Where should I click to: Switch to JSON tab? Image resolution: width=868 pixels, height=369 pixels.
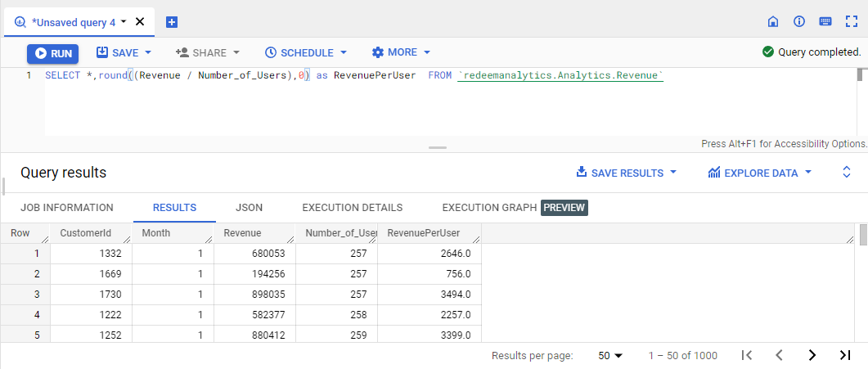coord(249,208)
